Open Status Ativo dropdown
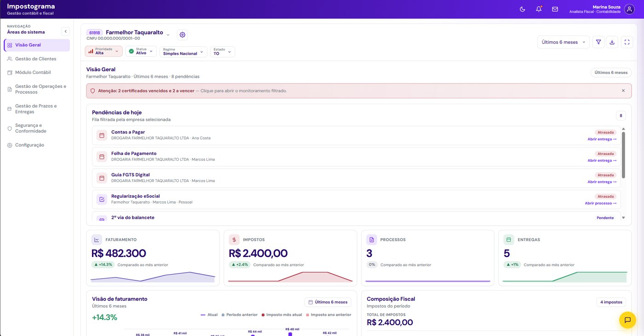The width and height of the screenshot is (644, 336). tap(141, 51)
